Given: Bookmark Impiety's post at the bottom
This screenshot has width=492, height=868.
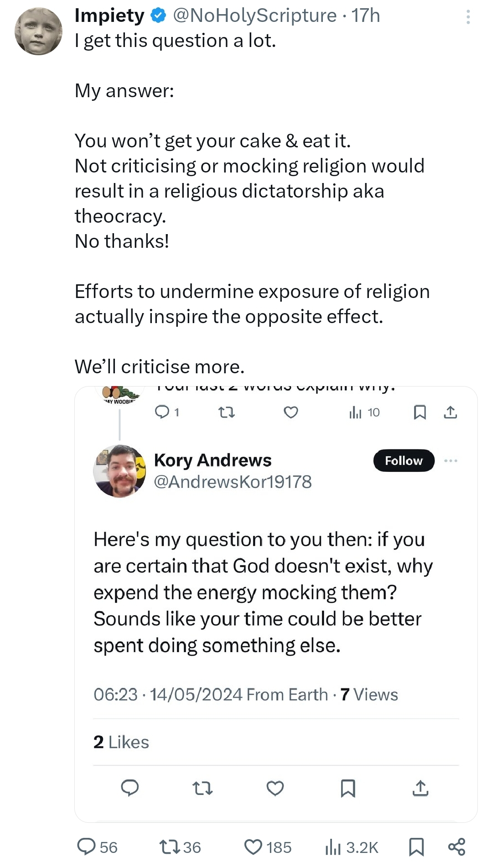Looking at the screenshot, I should (416, 847).
